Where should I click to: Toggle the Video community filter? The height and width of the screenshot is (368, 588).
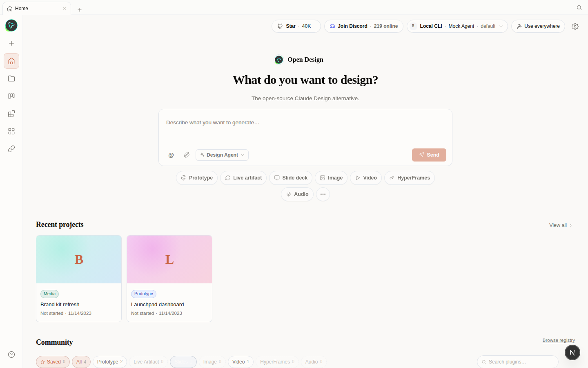pos(241,362)
